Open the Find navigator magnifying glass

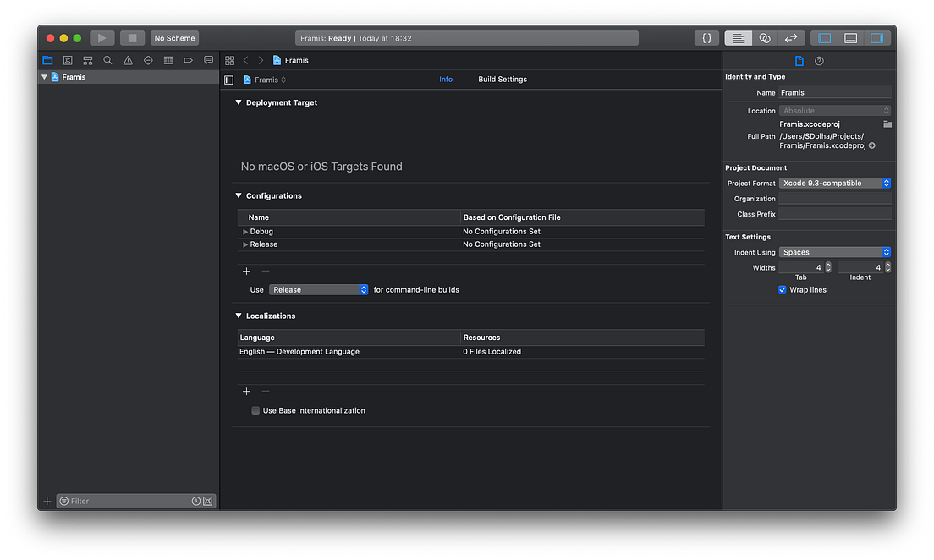pos(107,60)
